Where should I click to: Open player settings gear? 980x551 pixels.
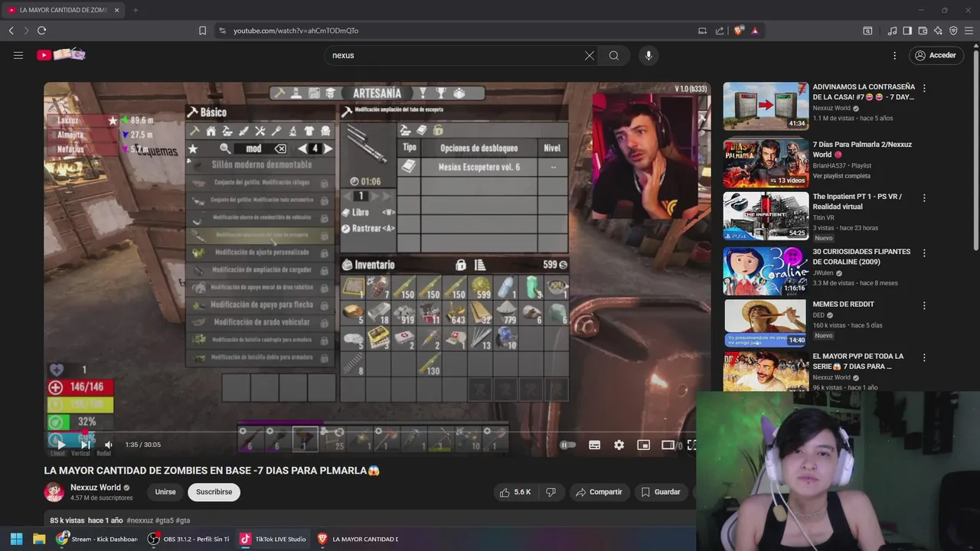tap(619, 445)
